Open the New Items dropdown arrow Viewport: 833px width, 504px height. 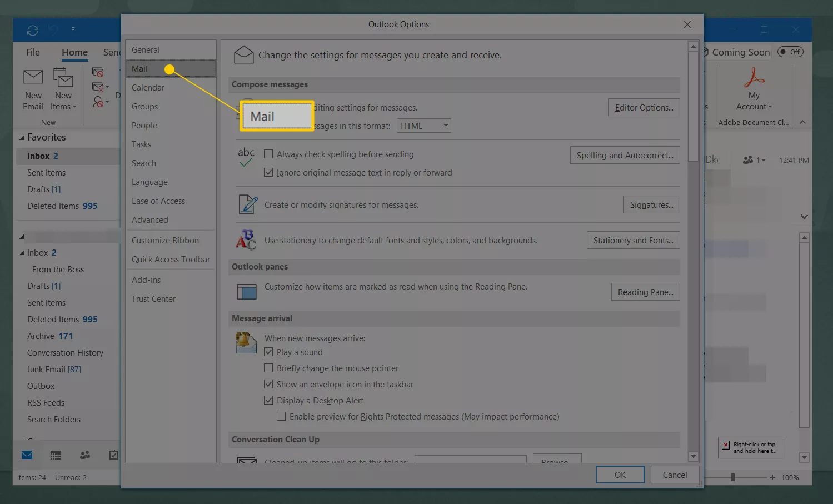pos(74,107)
